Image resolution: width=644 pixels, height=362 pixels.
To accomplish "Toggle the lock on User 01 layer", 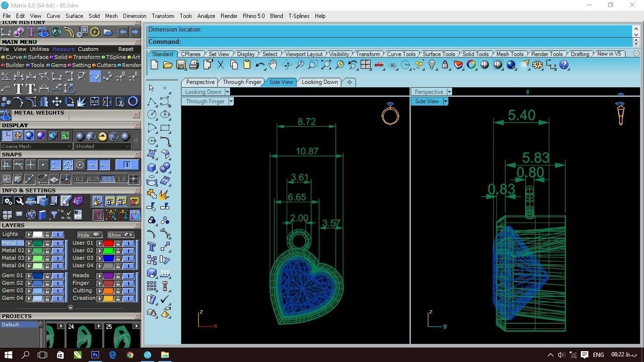I will pyautogui.click(x=118, y=243).
